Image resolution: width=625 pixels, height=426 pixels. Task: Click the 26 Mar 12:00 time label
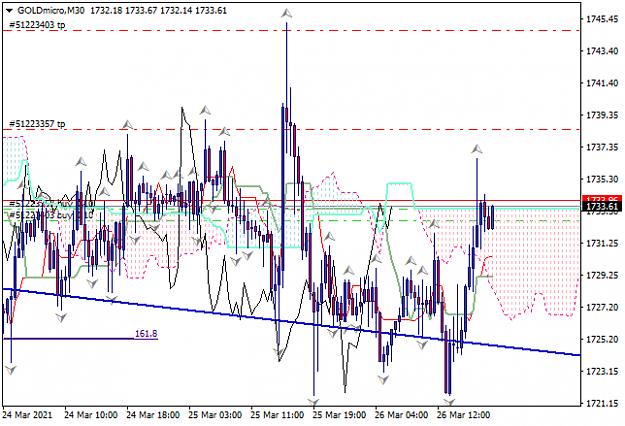pos(464,415)
